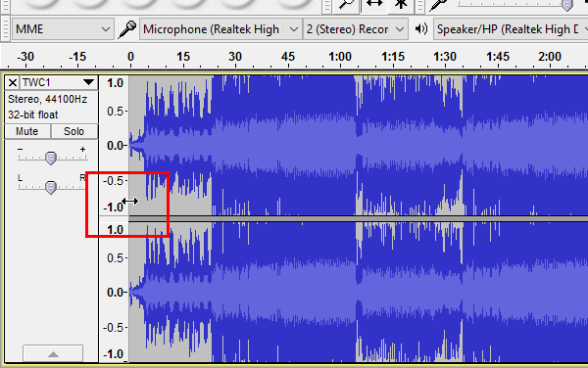Mute the TWC1 track
588x368 pixels.
tap(27, 131)
